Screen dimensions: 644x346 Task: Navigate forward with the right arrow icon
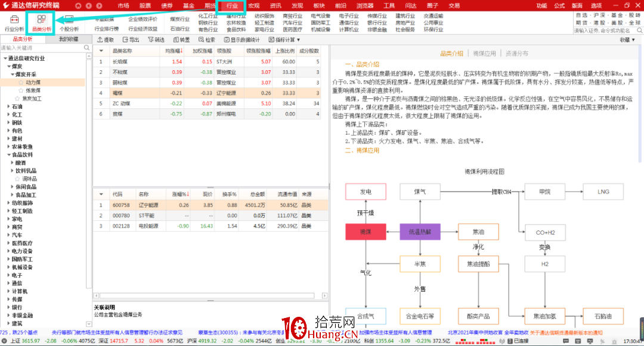click(99, 6)
